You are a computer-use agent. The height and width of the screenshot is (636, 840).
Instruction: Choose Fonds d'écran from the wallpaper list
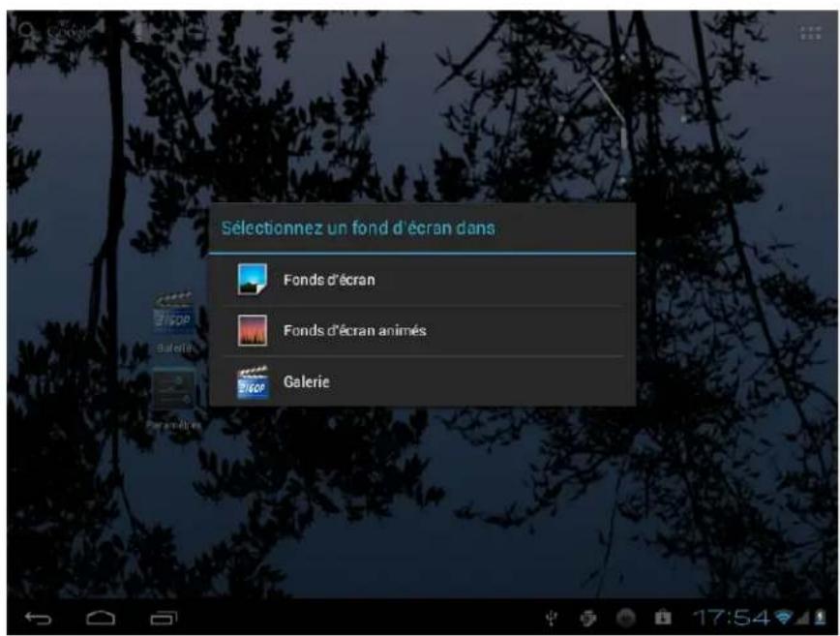[422, 280]
